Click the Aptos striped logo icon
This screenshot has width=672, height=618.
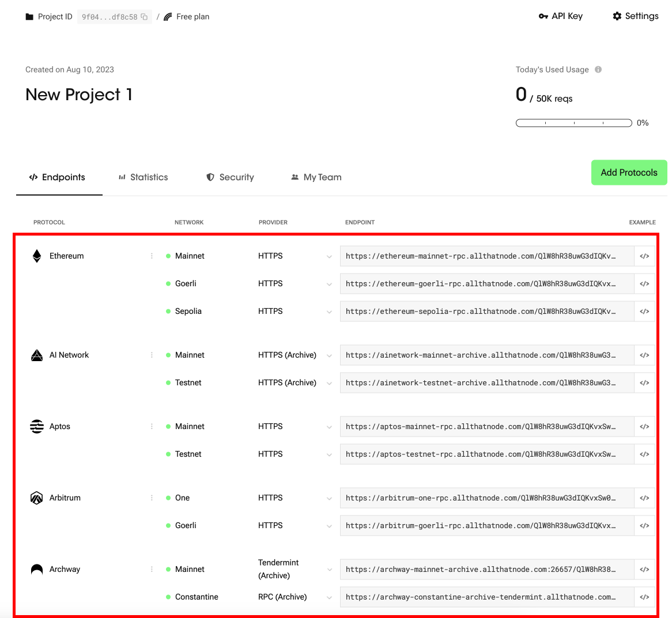[37, 427]
